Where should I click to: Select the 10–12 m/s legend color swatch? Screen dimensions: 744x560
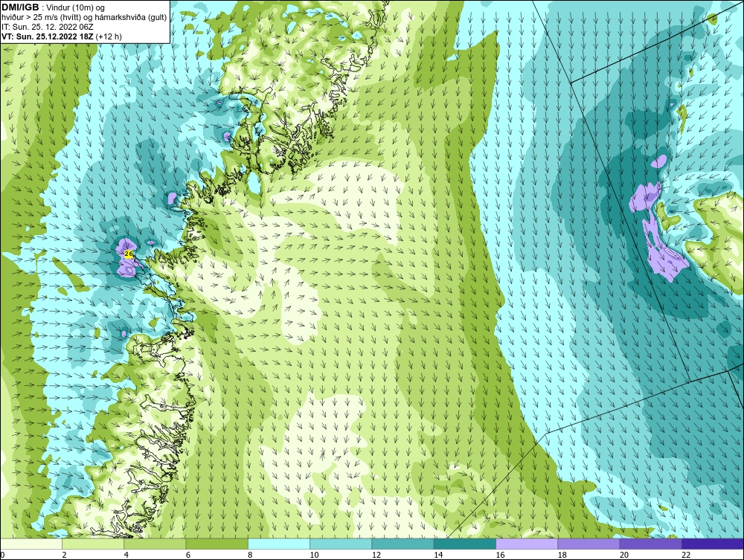tap(341, 544)
